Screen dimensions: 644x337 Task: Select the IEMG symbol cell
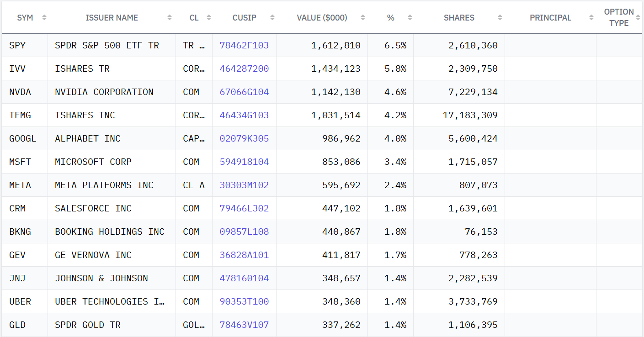pos(25,115)
